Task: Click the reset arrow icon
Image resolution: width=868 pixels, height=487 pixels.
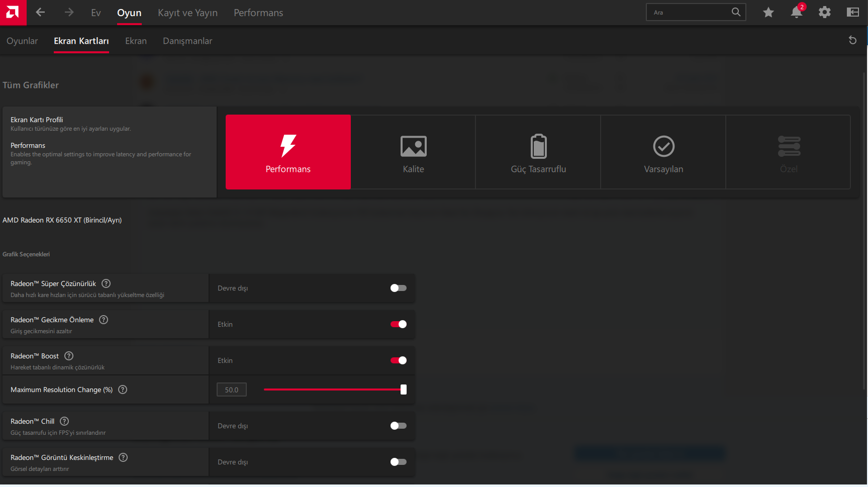Action: pyautogui.click(x=852, y=40)
